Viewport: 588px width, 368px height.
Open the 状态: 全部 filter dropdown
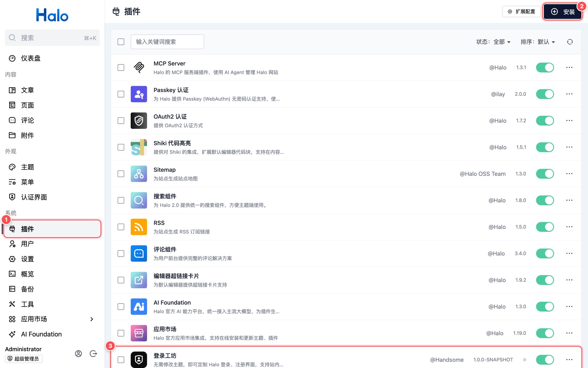[x=494, y=42]
